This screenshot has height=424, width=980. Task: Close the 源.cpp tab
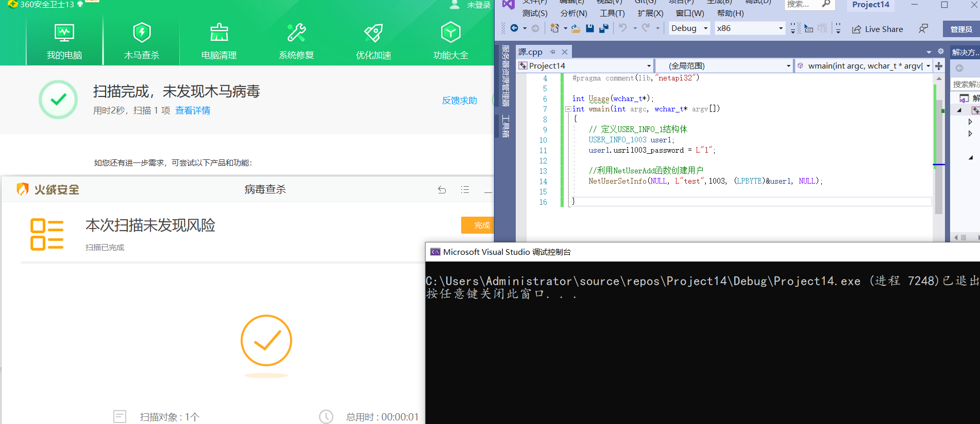tap(565, 52)
